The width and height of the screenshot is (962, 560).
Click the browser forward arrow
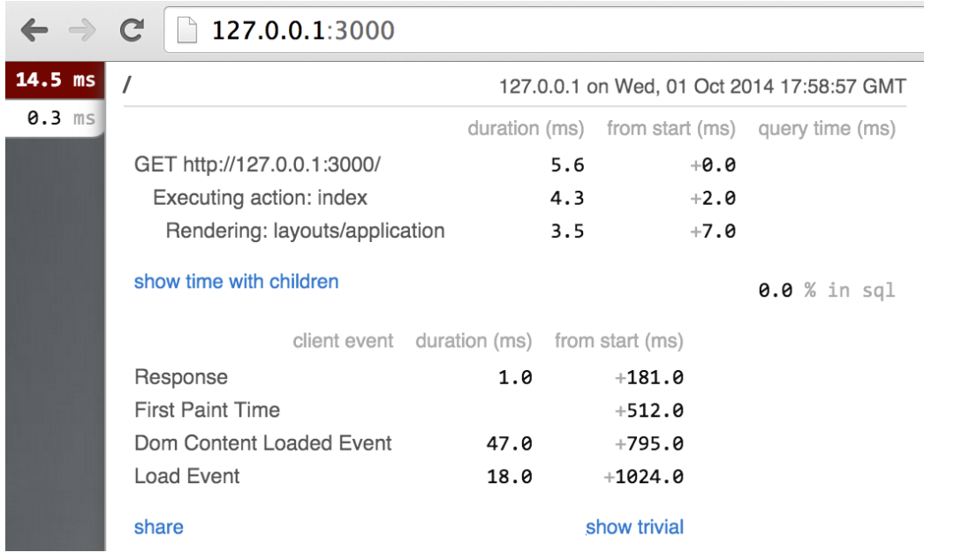tap(81, 31)
